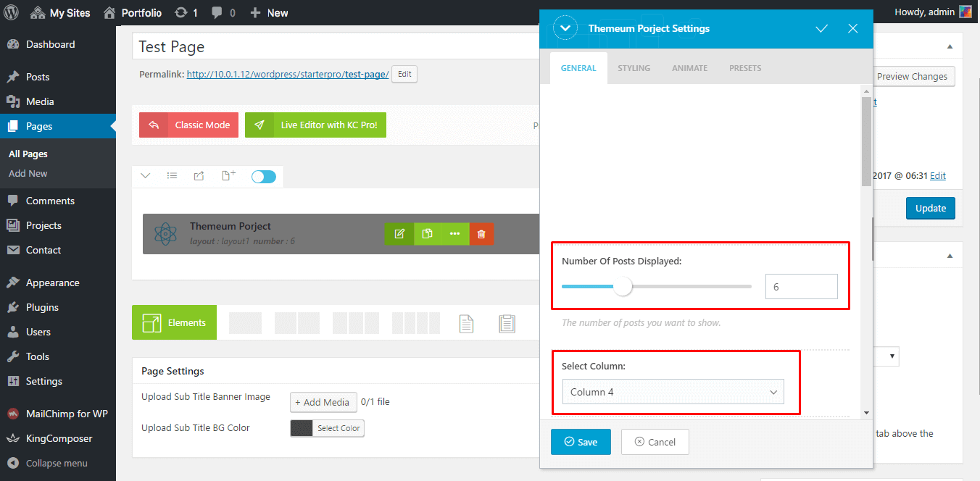Click the number of posts input field

[x=802, y=287]
